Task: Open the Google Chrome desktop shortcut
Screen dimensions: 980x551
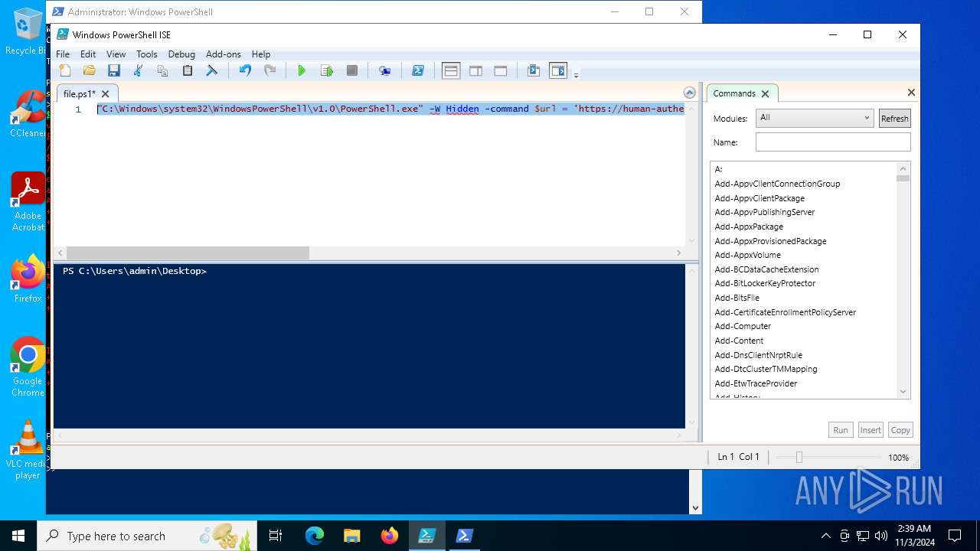Action: (28, 367)
